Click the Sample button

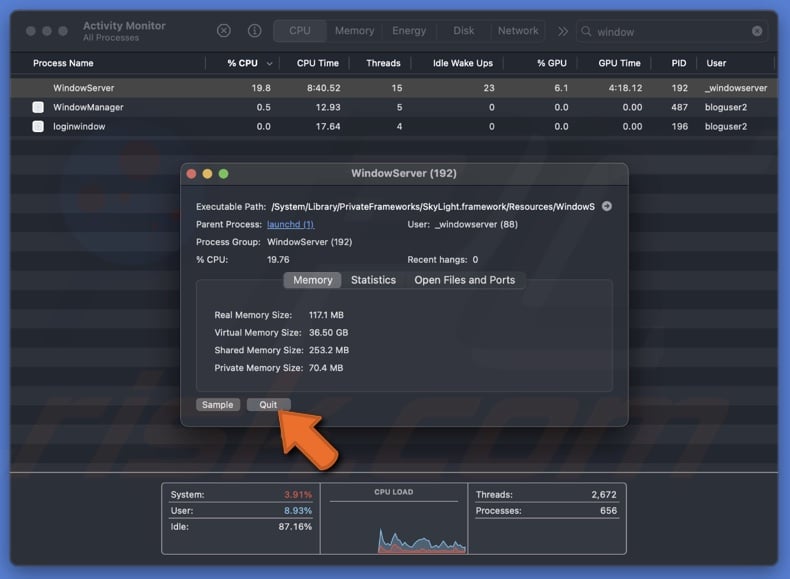(218, 405)
